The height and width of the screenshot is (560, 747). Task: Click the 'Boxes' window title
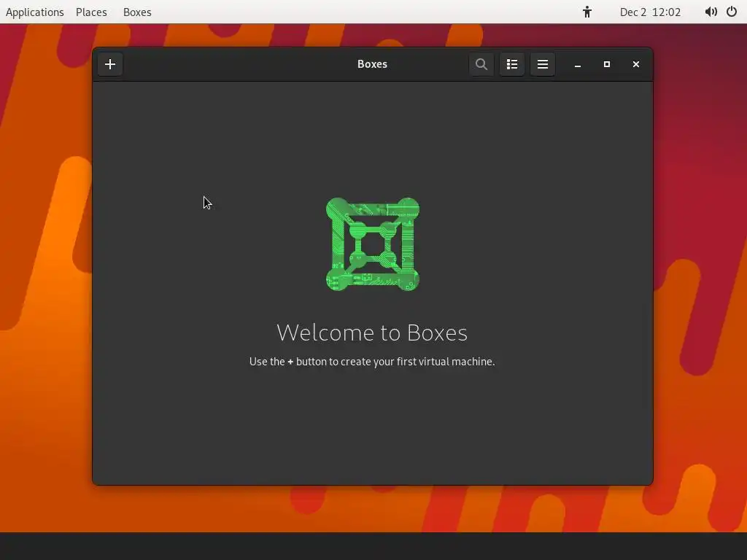click(x=373, y=64)
